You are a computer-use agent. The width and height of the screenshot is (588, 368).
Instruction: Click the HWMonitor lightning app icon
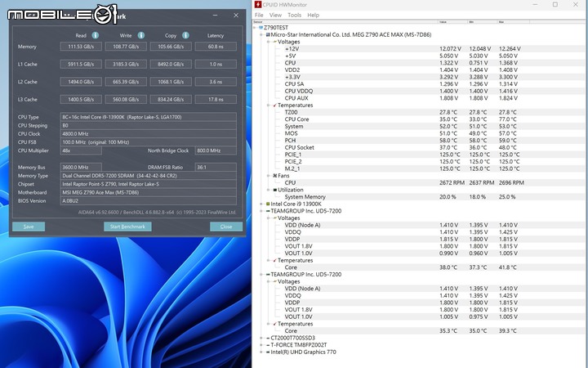(x=257, y=5)
